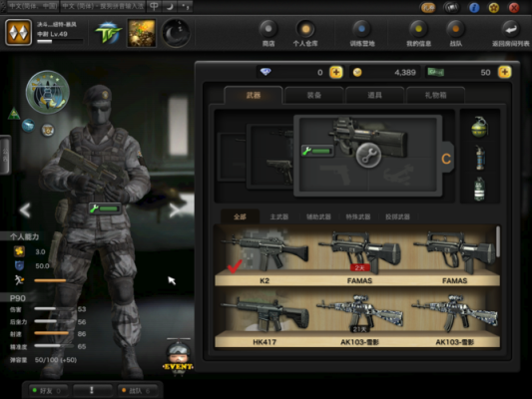Image resolution: width=532 pixels, height=399 pixels.
Task: Select the 辅助武器 secondary weapon filter
Action: (x=318, y=216)
